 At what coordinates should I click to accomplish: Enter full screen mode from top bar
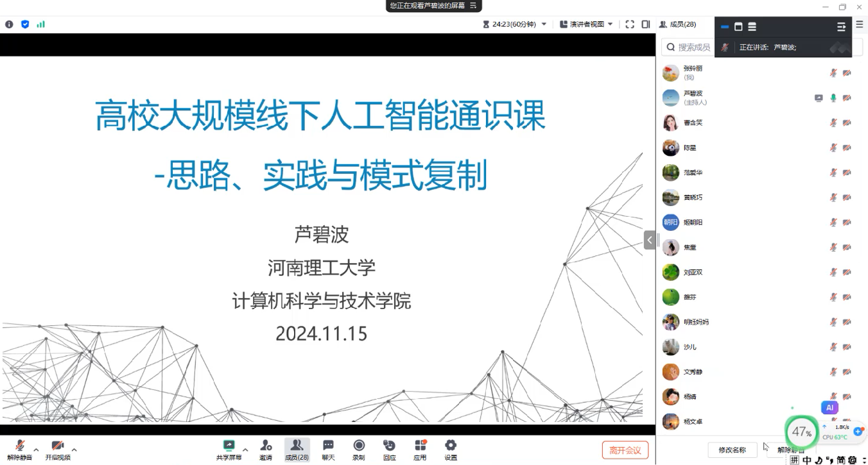coord(630,24)
